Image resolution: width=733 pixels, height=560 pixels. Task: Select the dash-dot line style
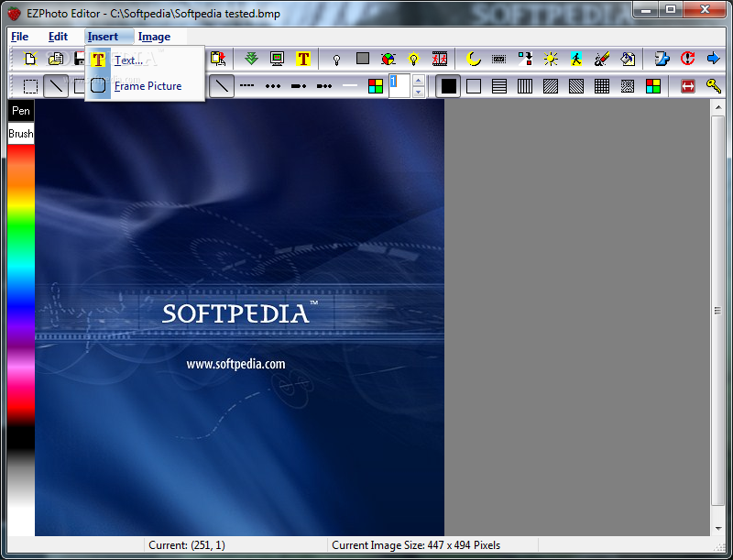(299, 86)
